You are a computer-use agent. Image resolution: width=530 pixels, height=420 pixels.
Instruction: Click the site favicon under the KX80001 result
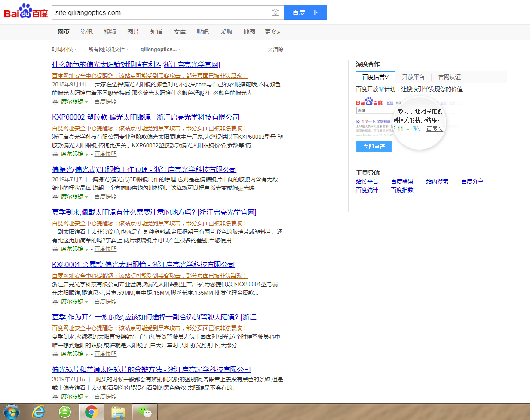click(x=55, y=302)
